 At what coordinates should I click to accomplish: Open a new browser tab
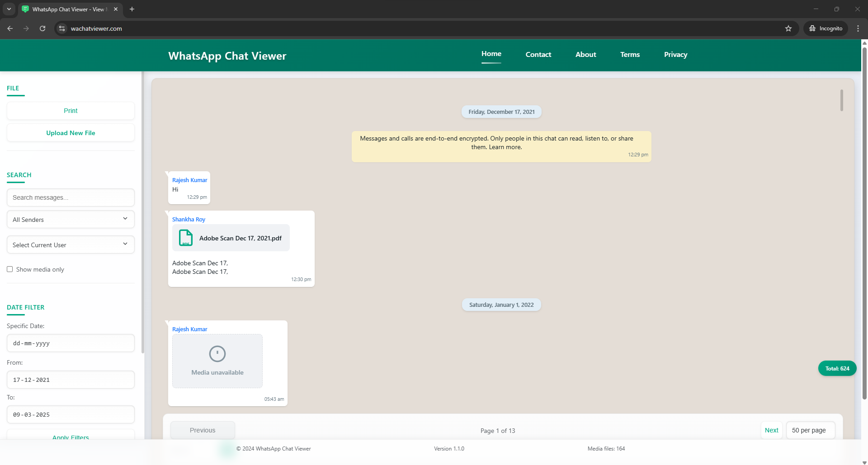pos(132,9)
